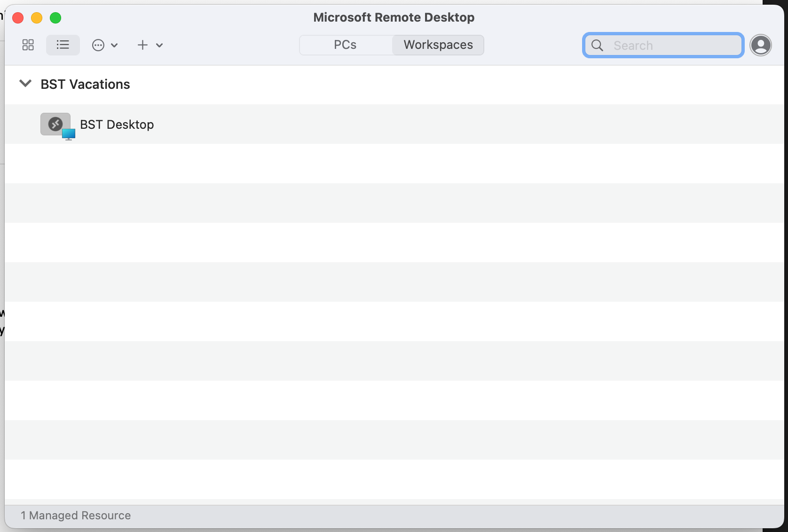Click the plus add icon
Viewport: 788px width, 532px height.
tap(142, 45)
